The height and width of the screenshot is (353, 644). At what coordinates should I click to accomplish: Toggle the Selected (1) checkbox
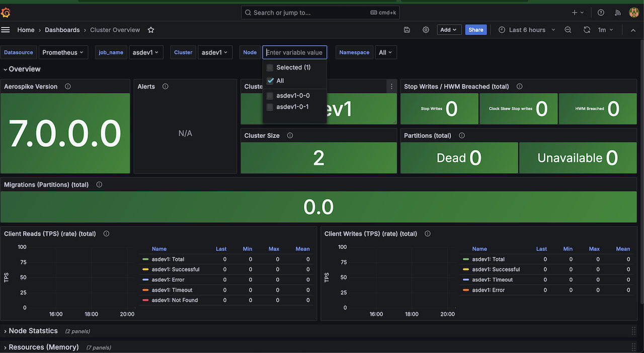[x=270, y=67]
